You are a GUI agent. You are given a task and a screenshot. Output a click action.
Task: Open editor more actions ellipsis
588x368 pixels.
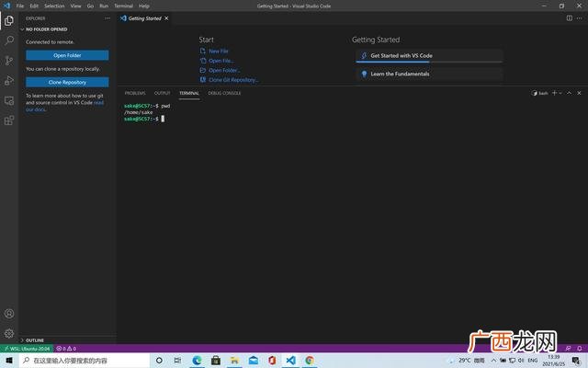coord(580,18)
